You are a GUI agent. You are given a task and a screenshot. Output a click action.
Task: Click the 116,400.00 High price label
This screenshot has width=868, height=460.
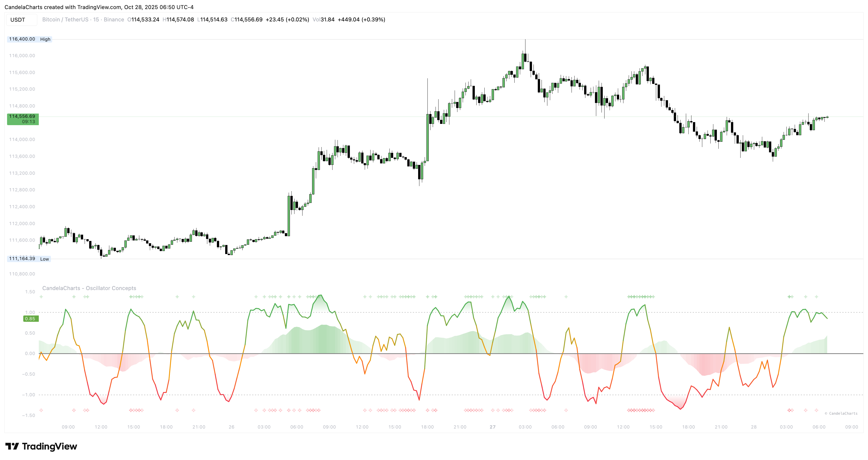[x=30, y=39]
